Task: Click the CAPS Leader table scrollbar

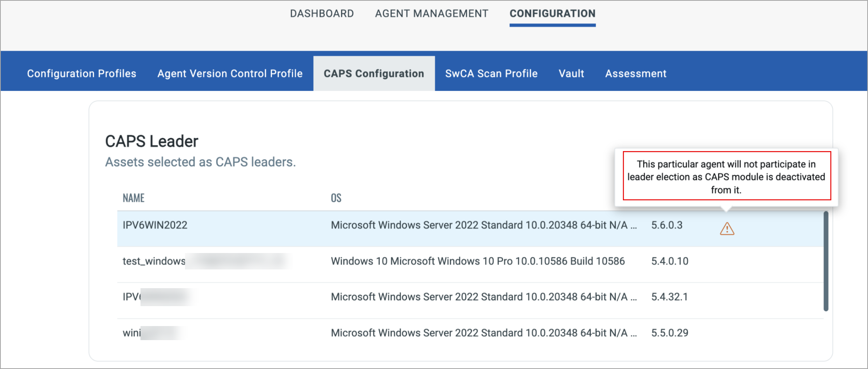Action: click(825, 261)
